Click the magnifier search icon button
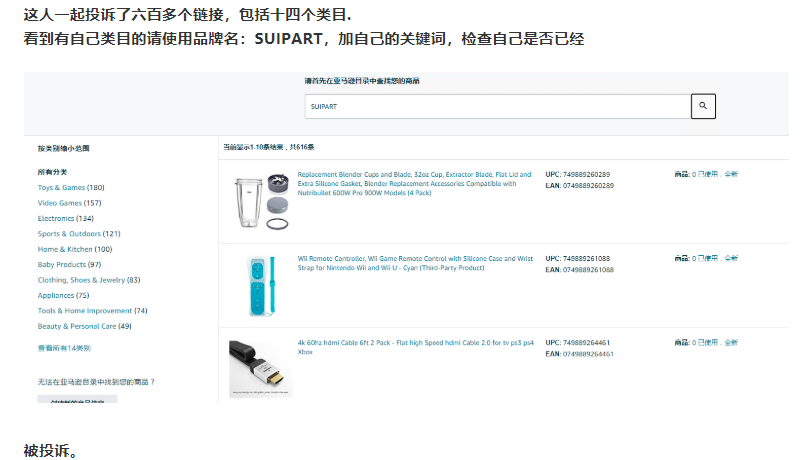This screenshot has width=805, height=460. pos(703,106)
